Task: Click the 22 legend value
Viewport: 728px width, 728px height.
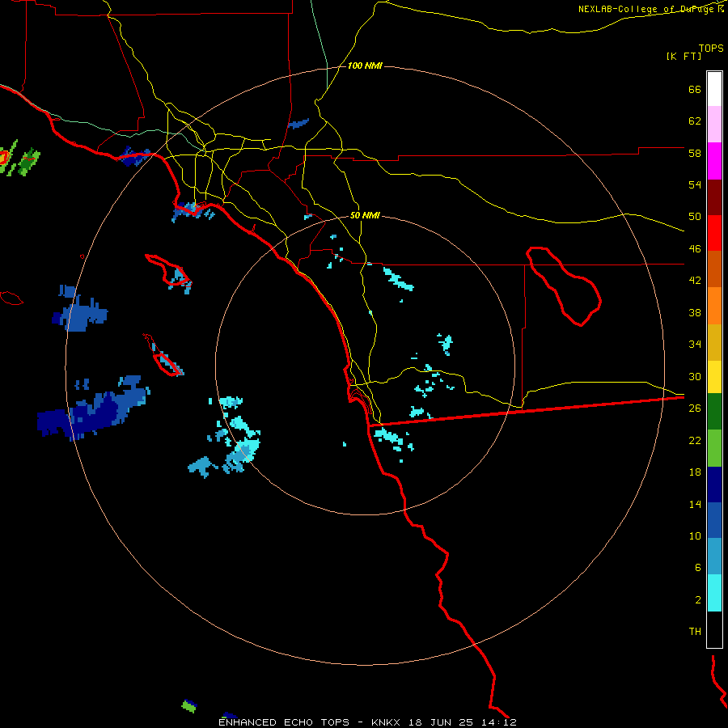Action: pyautogui.click(x=695, y=440)
